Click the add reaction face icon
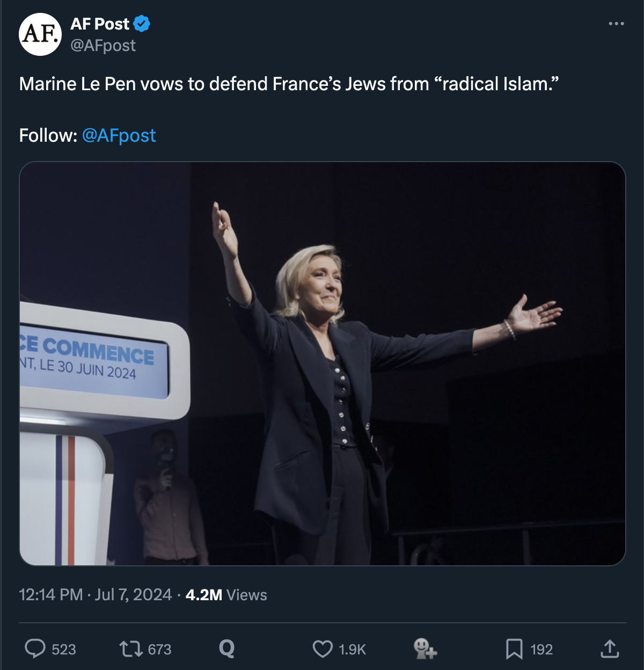Viewport: 644px width, 670px height. [425, 649]
